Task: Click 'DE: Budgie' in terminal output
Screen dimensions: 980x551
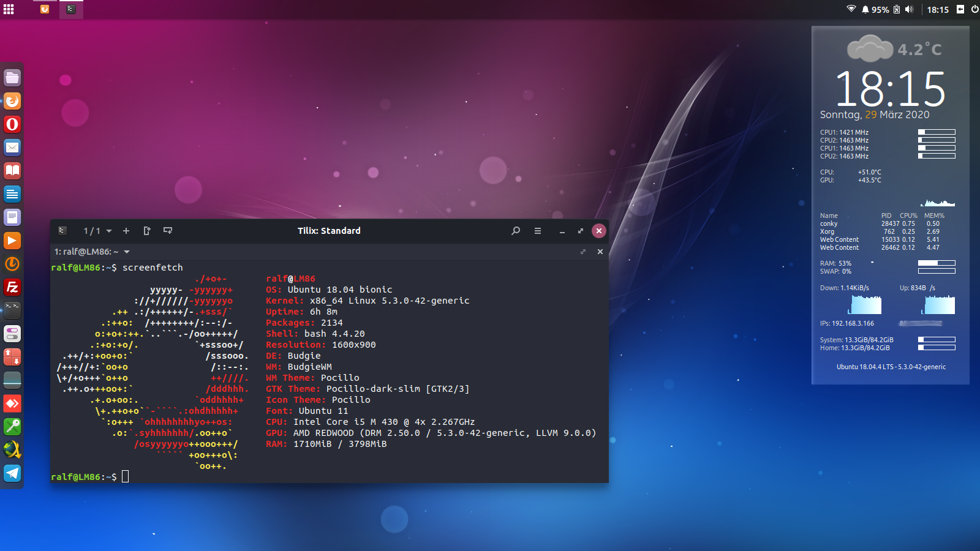Action: pyautogui.click(x=293, y=356)
